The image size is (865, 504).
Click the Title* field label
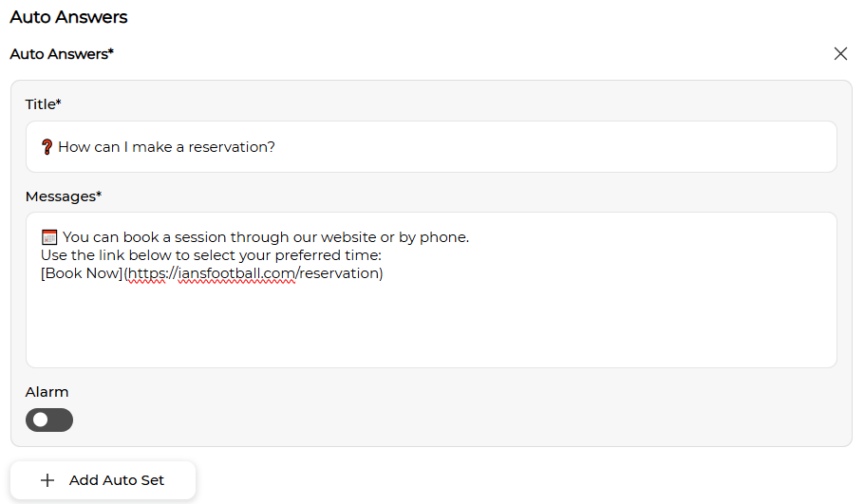pos(43,104)
